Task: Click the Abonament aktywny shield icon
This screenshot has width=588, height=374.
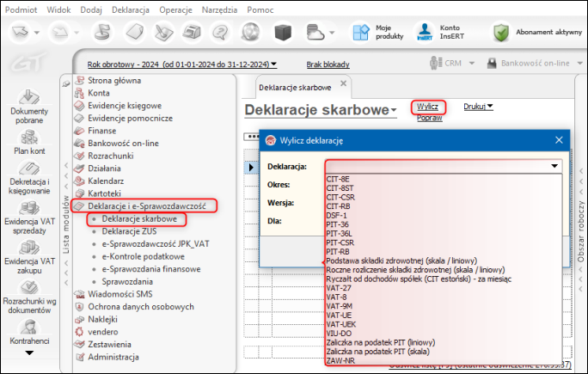Action: click(x=501, y=33)
